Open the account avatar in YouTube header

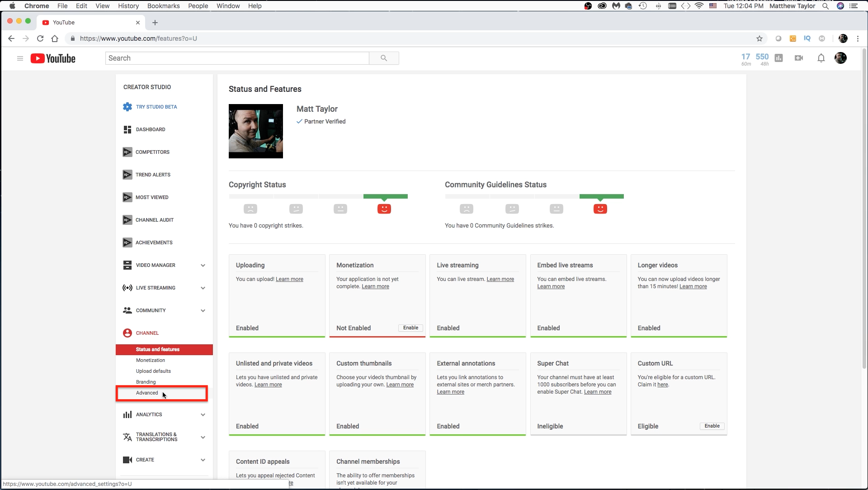840,58
